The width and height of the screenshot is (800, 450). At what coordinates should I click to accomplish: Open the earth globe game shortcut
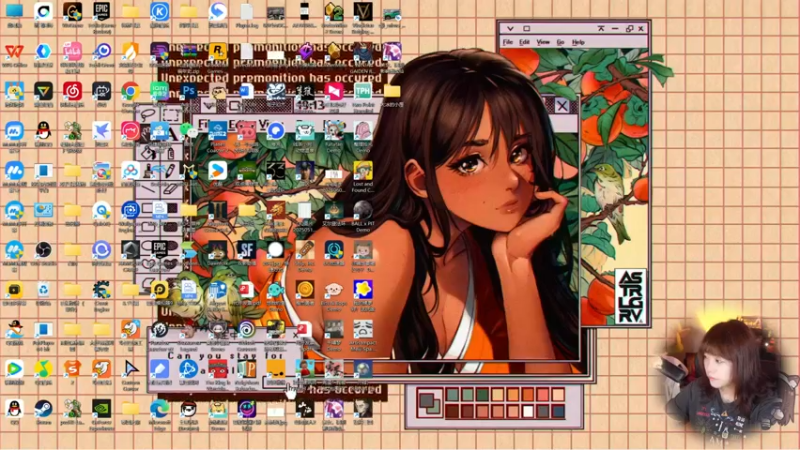(x=363, y=369)
